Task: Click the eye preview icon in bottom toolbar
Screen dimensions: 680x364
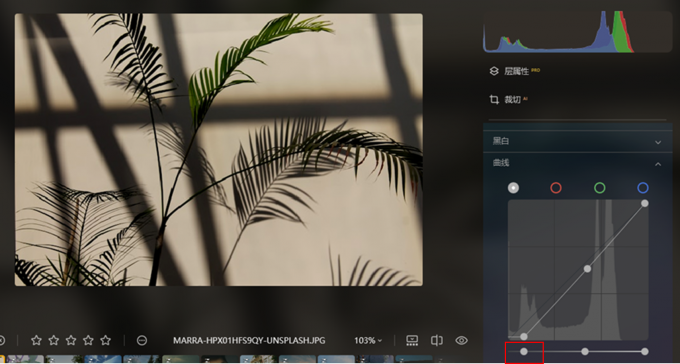Action: [461, 341]
